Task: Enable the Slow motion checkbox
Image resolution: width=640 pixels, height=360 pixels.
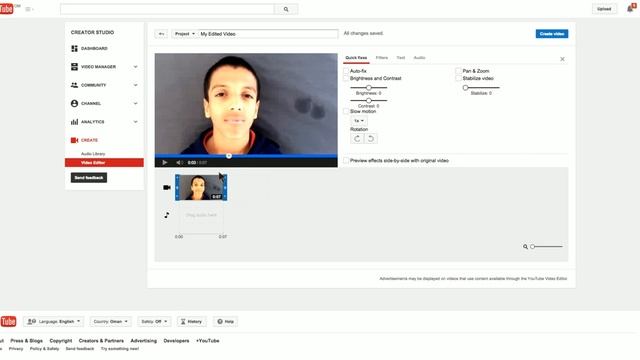Action: coord(346,111)
